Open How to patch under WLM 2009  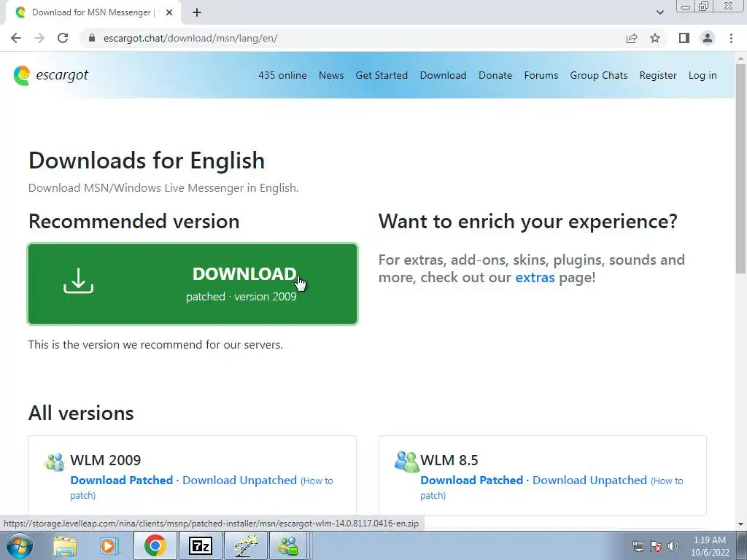pyautogui.click(x=201, y=488)
